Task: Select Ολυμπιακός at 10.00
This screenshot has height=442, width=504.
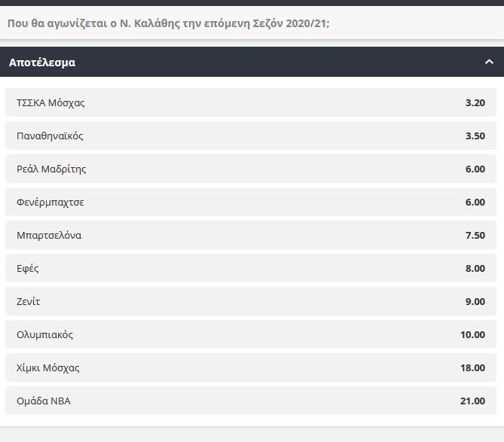Action: (251, 334)
